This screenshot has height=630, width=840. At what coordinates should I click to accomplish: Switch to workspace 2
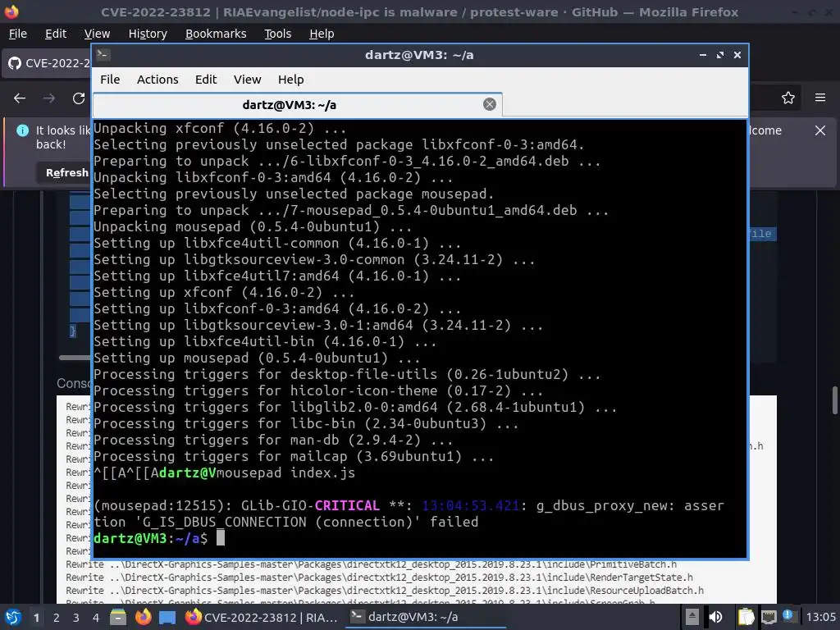(x=57, y=618)
